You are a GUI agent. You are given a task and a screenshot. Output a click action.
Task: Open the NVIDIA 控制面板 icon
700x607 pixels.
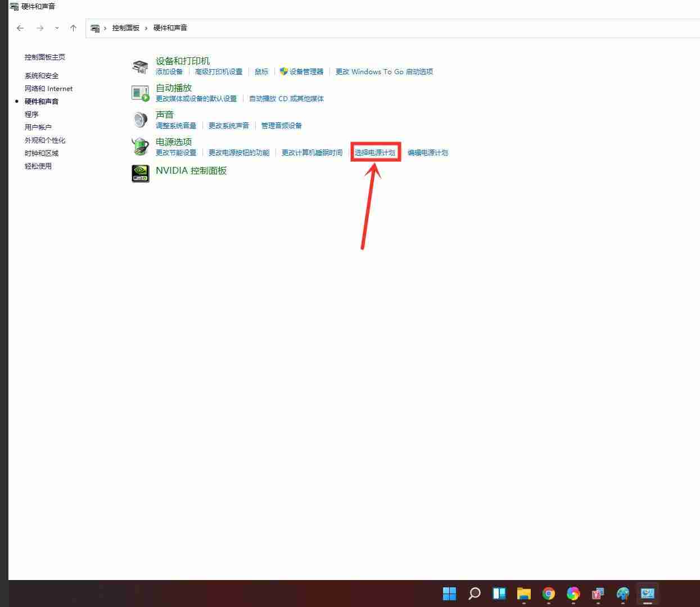pos(140,174)
